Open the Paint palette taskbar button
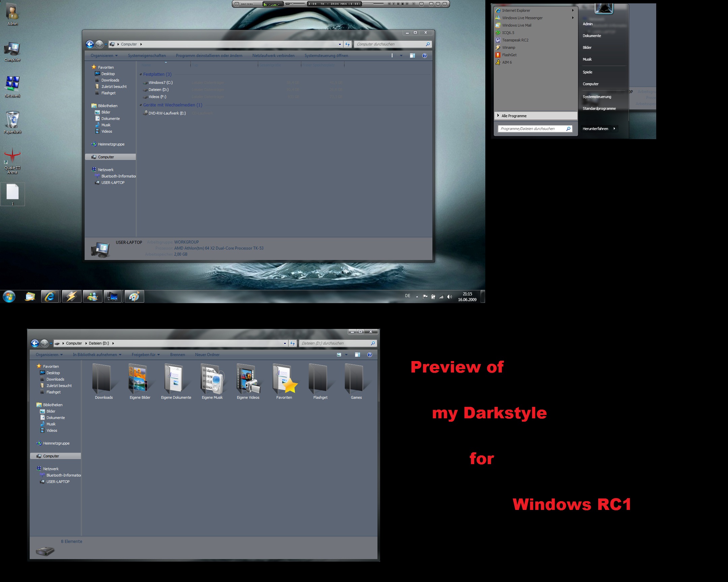728x582 pixels. click(x=134, y=297)
